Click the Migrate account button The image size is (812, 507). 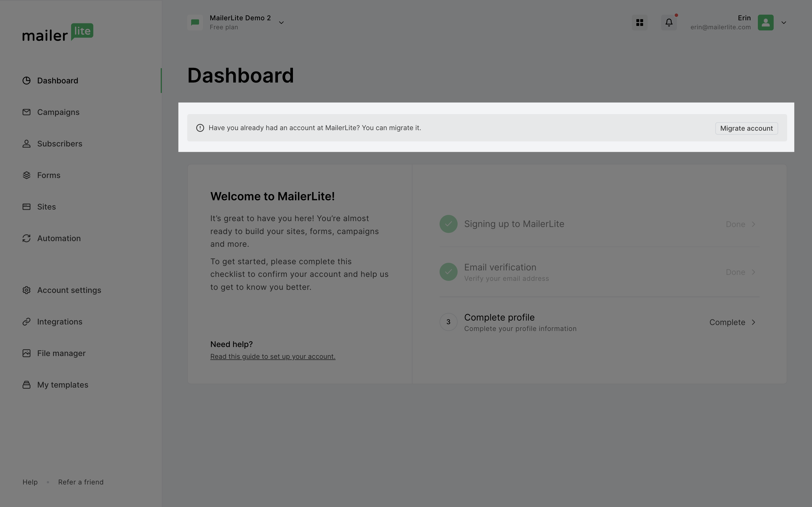(x=747, y=128)
